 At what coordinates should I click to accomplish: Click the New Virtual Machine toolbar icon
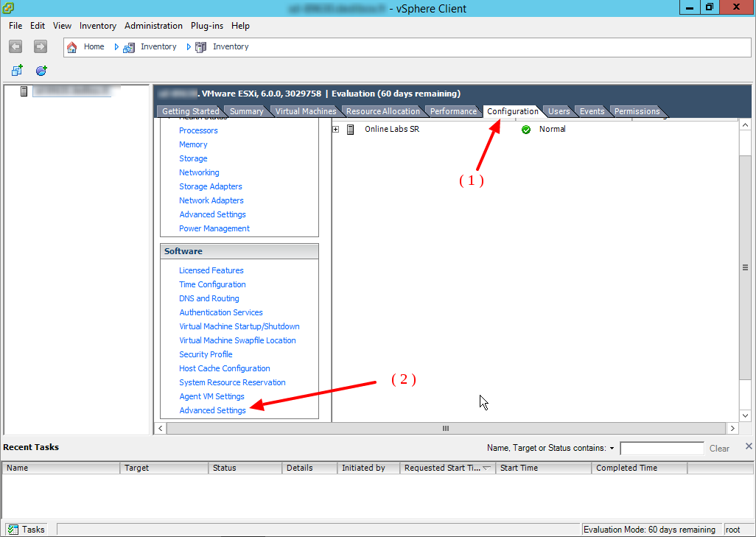(x=17, y=71)
